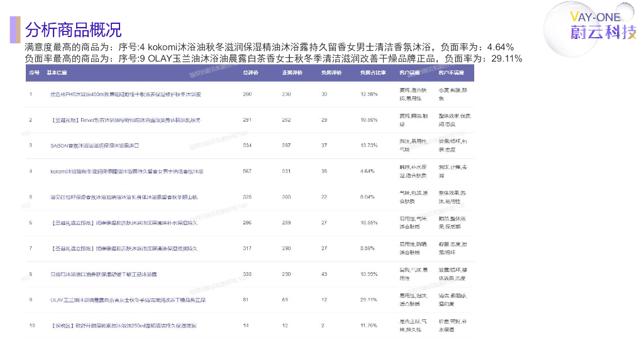Click total reviews value 14
The image size is (644, 362).
point(246,326)
